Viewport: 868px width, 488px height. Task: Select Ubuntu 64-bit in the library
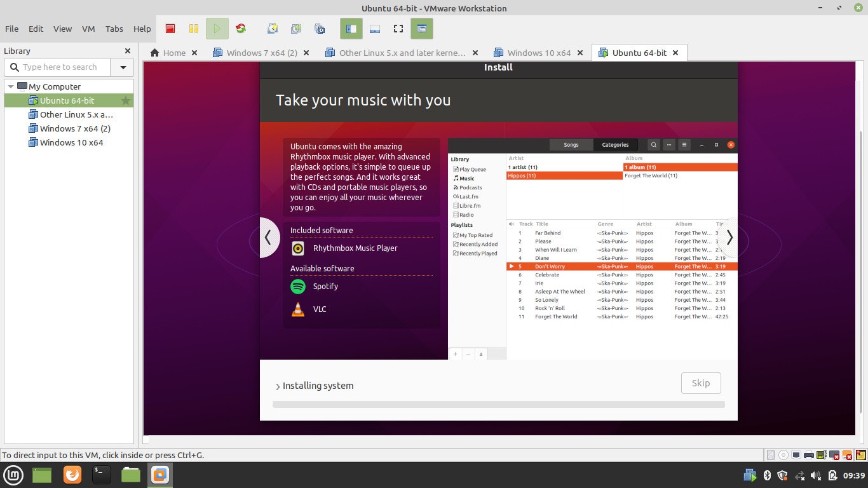click(x=69, y=100)
